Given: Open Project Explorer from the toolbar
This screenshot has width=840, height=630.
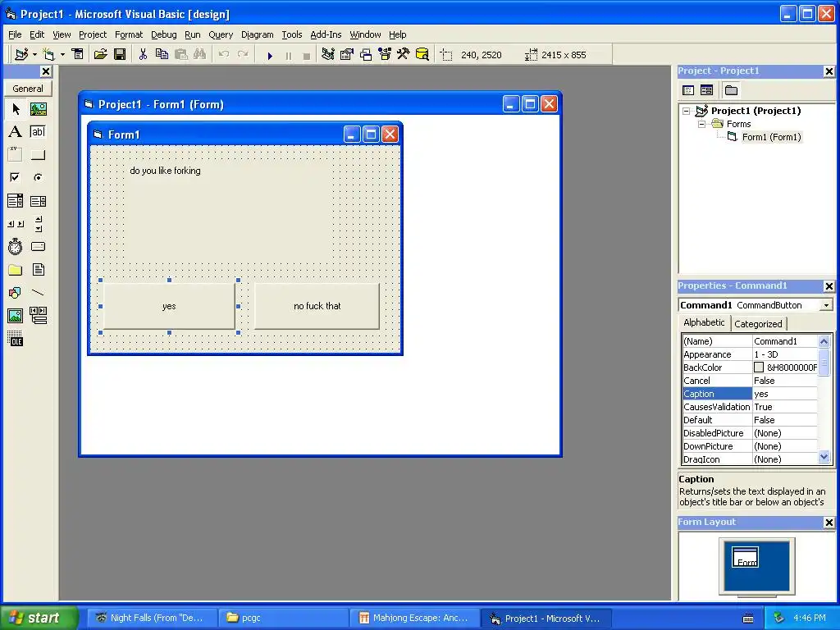Looking at the screenshot, I should click(328, 54).
